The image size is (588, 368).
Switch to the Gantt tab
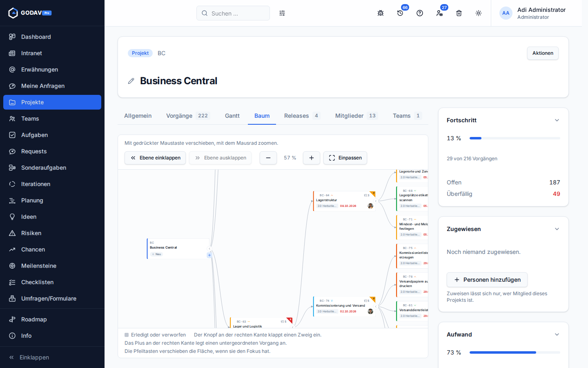(x=232, y=116)
